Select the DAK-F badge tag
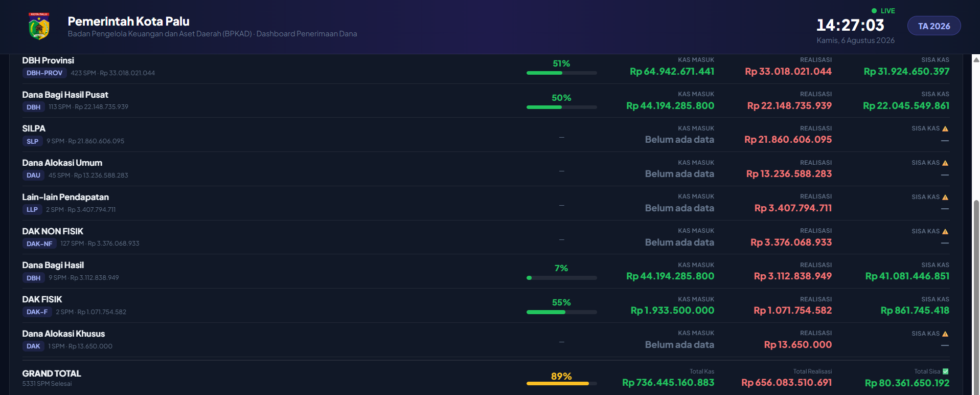 [x=37, y=312]
